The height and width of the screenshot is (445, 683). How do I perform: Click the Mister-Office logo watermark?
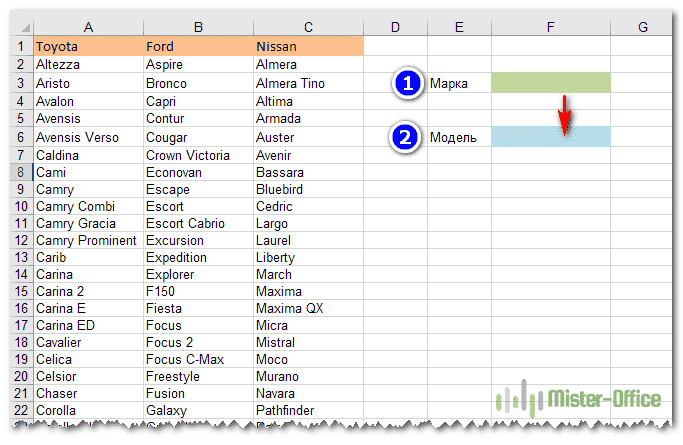[579, 400]
